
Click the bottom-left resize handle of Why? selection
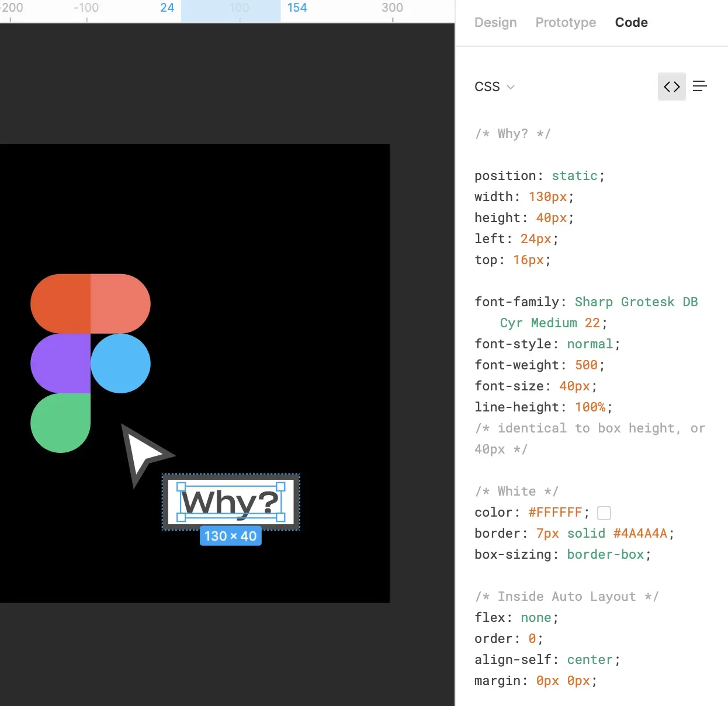coord(181,517)
